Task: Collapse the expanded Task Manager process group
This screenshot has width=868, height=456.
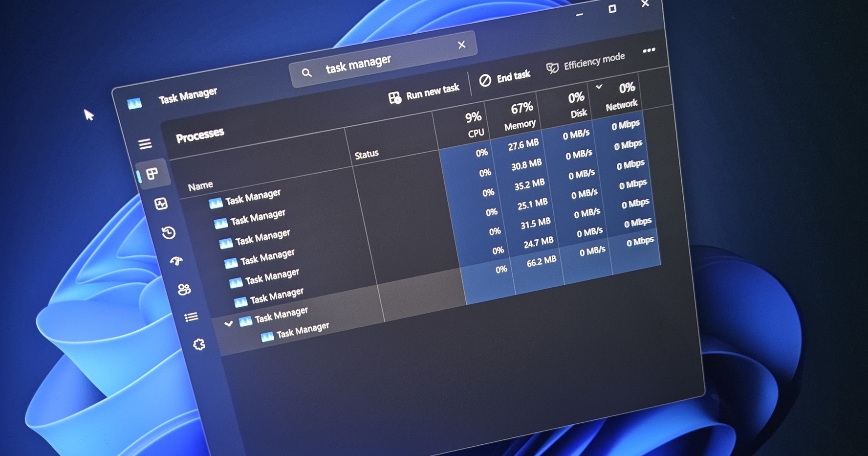Action: pyautogui.click(x=228, y=323)
